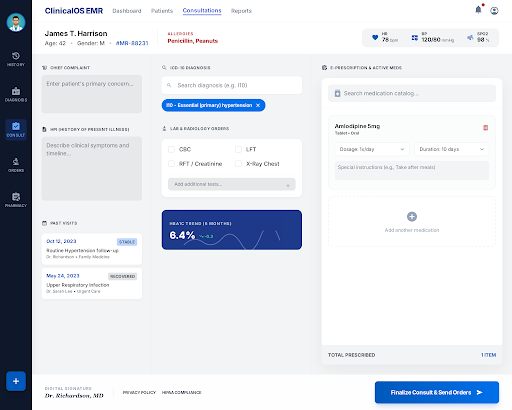Click the Add another medication area
This screenshot has width=512, height=410.
coord(412,222)
